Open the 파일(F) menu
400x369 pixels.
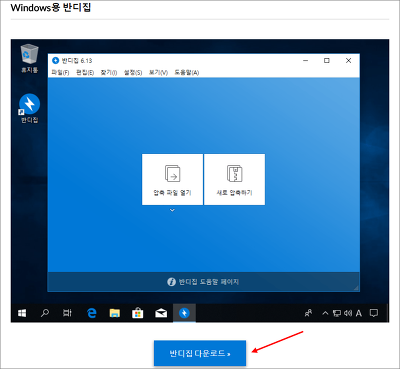click(x=60, y=72)
